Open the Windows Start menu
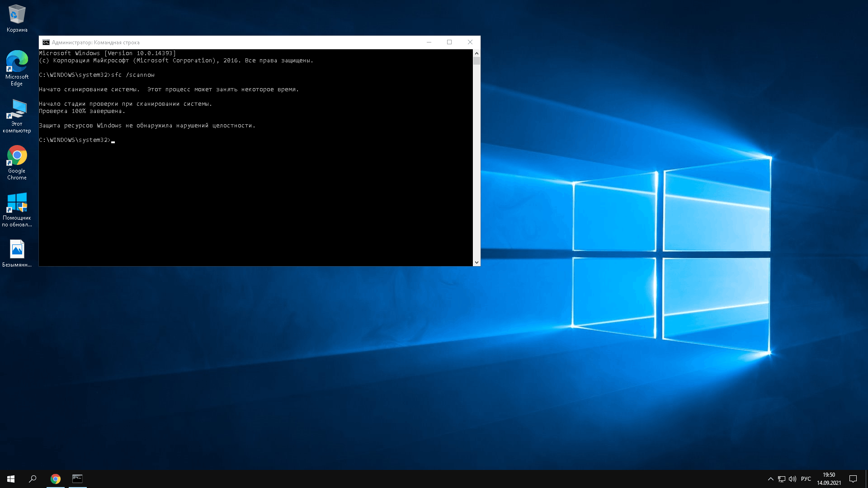This screenshot has width=868, height=488. pos(11,479)
